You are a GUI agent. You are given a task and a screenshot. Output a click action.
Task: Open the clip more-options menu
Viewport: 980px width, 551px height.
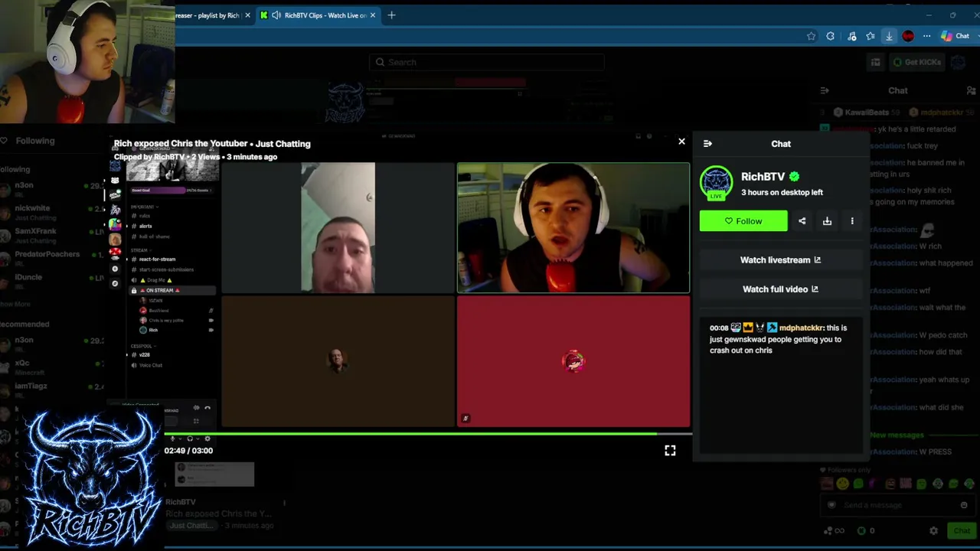point(852,221)
